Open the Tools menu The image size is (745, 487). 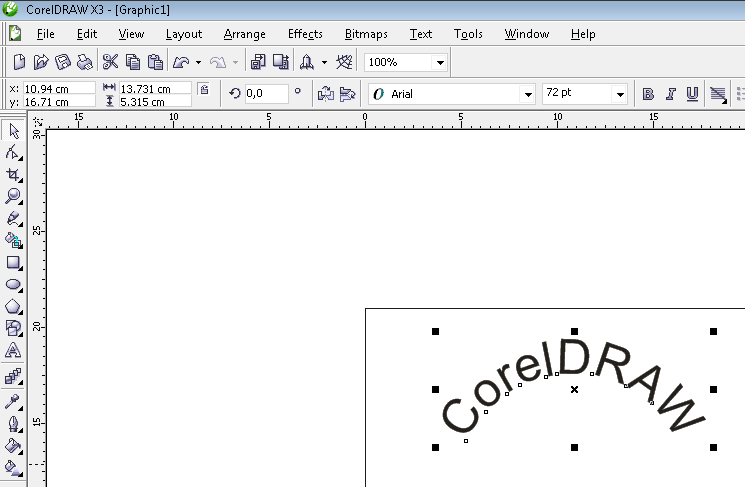[468, 34]
